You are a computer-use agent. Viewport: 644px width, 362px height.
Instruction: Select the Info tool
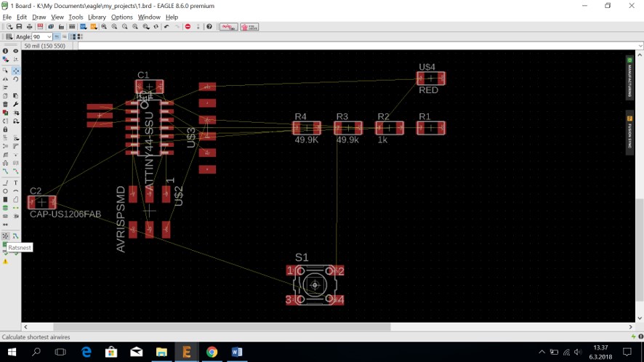point(5,51)
